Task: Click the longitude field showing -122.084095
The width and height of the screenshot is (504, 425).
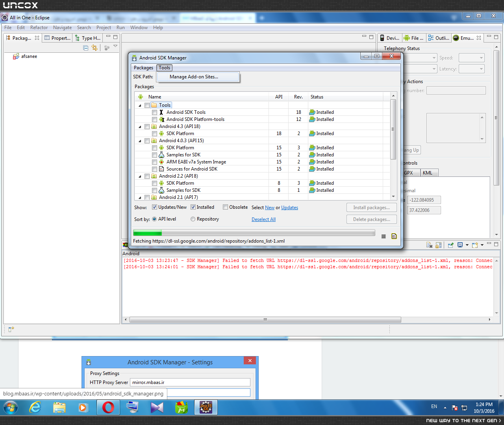Action: click(x=424, y=200)
